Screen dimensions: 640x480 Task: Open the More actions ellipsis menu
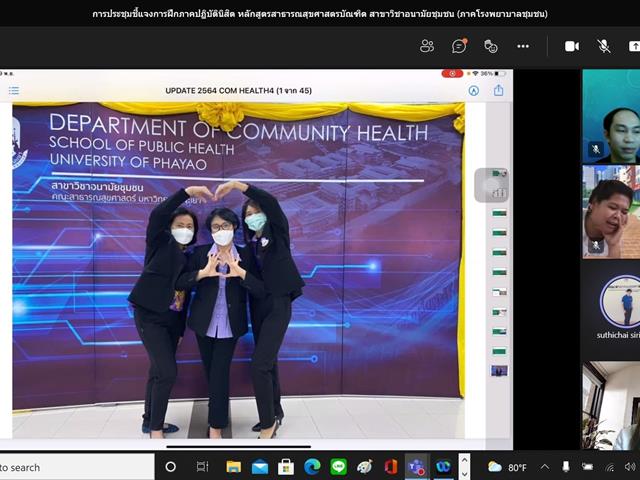tap(523, 46)
